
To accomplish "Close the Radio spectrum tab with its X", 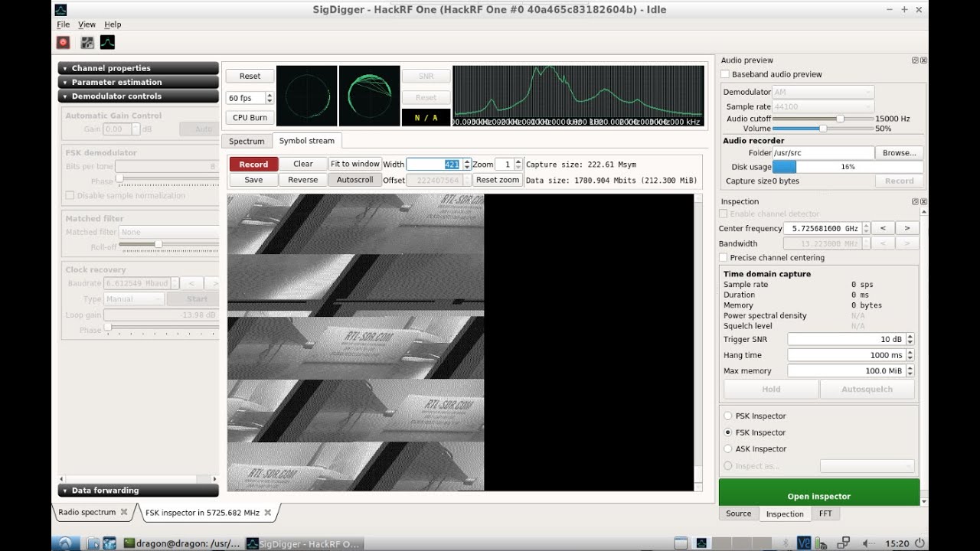I will [x=122, y=513].
